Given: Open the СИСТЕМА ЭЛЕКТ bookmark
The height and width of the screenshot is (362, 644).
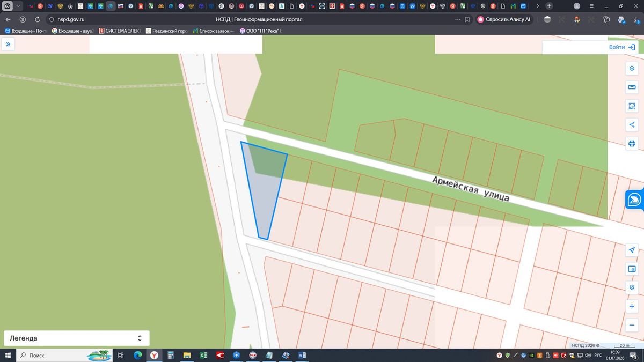Looking at the screenshot, I should [x=119, y=31].
